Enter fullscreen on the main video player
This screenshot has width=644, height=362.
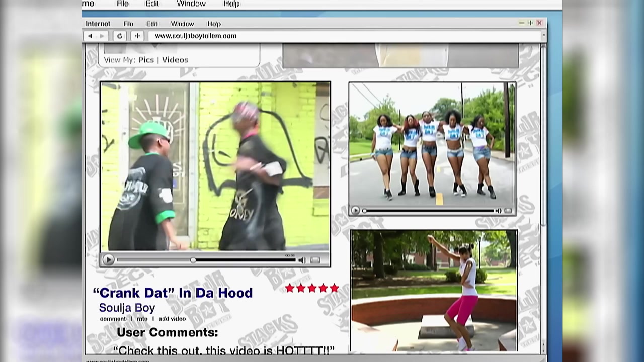tap(315, 260)
